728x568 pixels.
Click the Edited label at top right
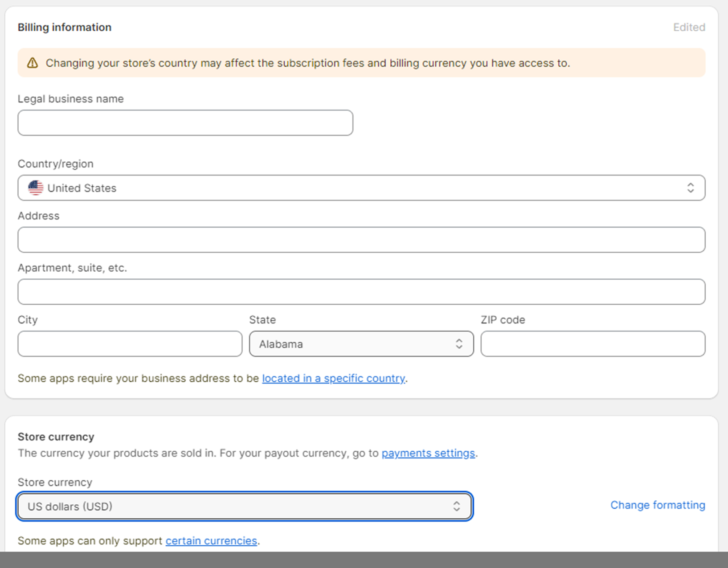tap(689, 27)
